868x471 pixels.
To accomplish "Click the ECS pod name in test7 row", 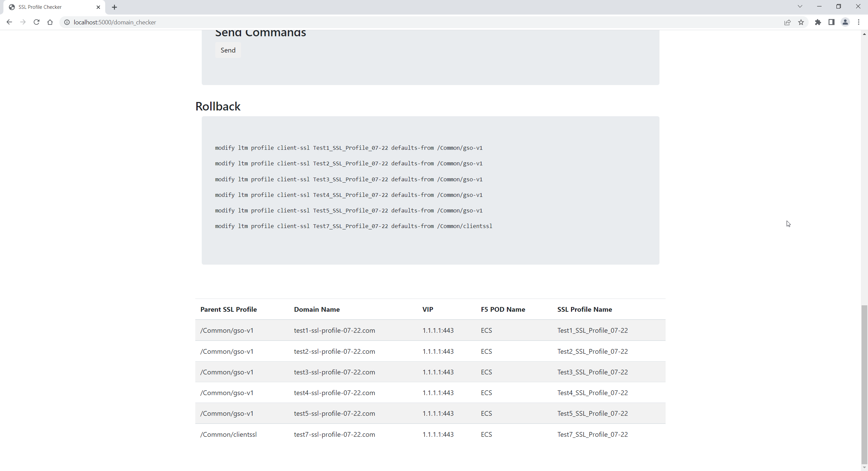I will [x=486, y=434].
